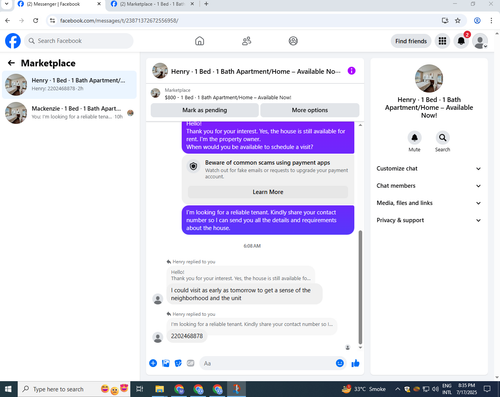
Task: Choose a sticker icon in composer
Action: (178, 363)
